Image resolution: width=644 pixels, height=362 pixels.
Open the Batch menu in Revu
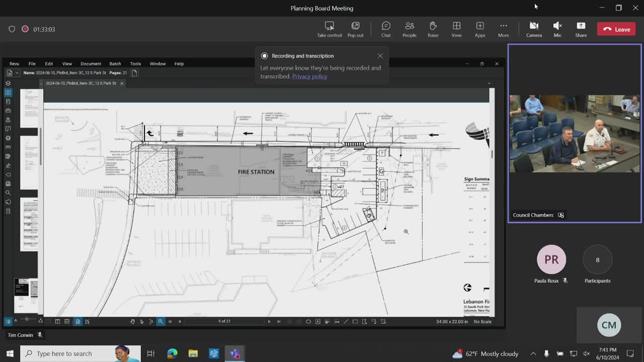coord(115,64)
